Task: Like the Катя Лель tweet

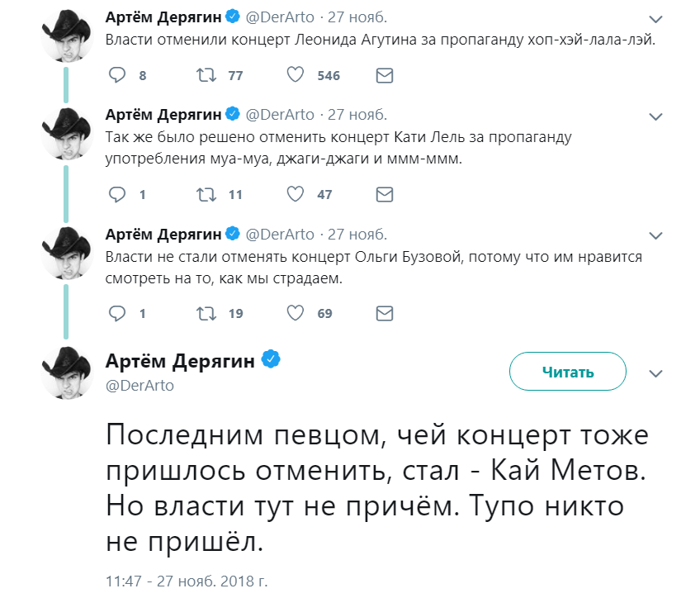Action: coord(294,194)
